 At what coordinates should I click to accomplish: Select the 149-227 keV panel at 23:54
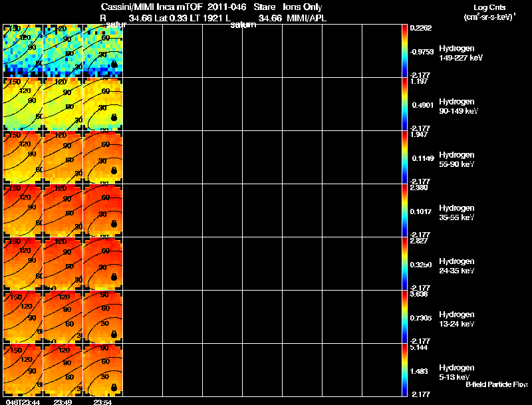(x=103, y=51)
